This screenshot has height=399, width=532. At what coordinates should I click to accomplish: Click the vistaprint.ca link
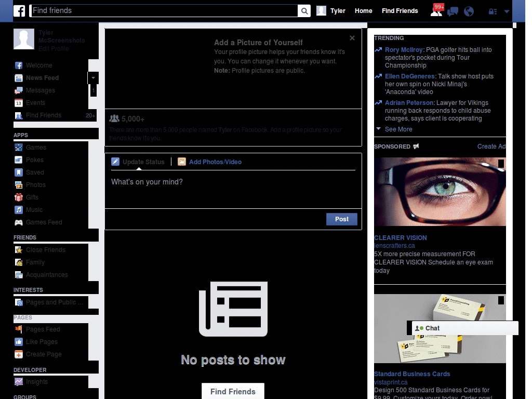391,382
